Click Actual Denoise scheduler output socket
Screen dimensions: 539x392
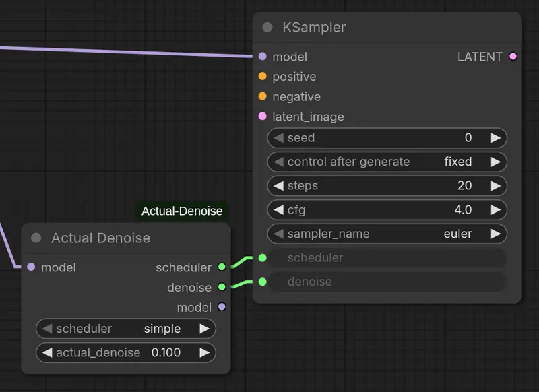[222, 267]
